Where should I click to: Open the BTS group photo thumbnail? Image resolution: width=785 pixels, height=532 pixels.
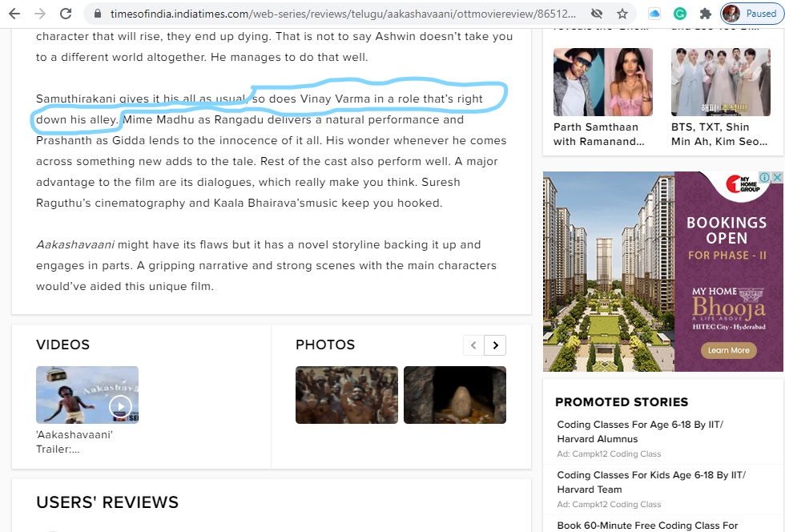pyautogui.click(x=721, y=83)
